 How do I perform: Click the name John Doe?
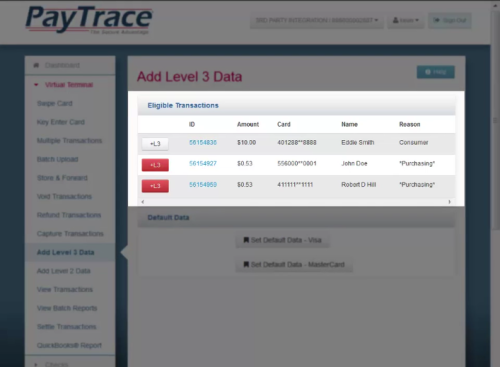[x=354, y=164]
